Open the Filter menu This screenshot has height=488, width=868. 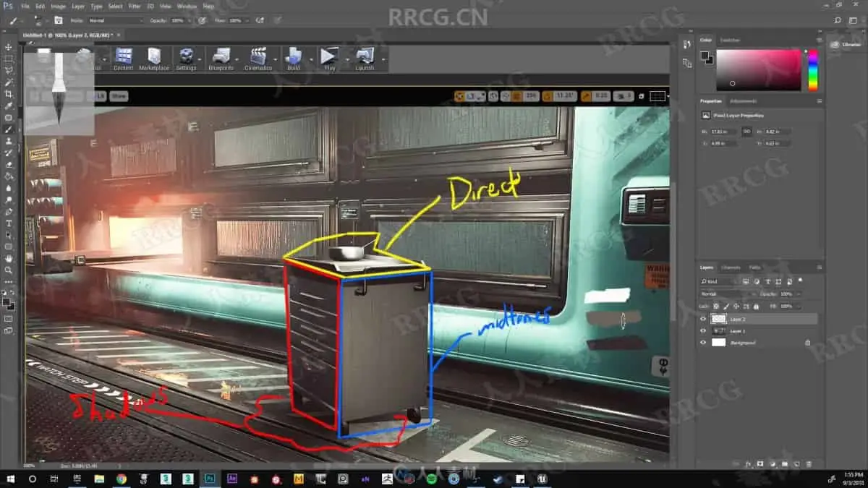[135, 6]
